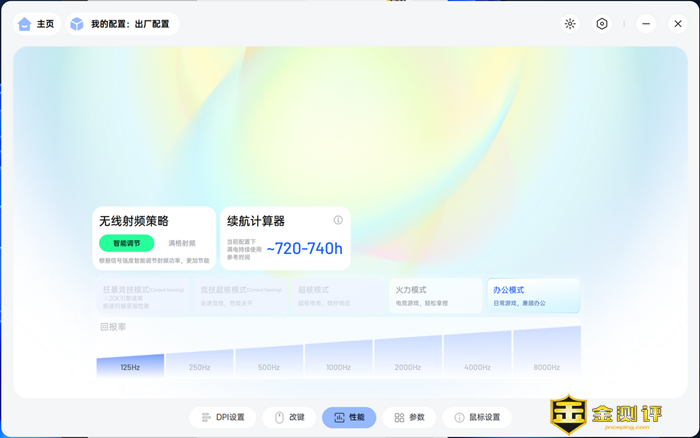Screen dimensions: 700x438
Task: Open 我的配置 profile cube icon
Action: 77,24
